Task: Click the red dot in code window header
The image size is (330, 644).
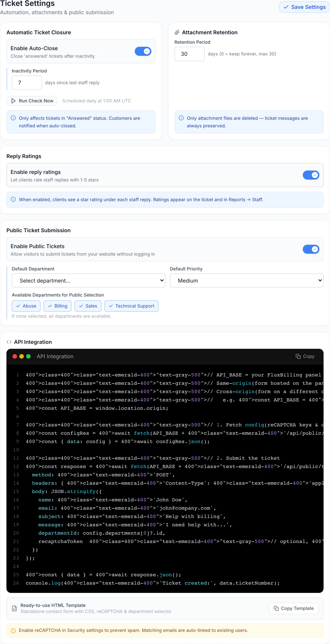Action: coord(15,356)
